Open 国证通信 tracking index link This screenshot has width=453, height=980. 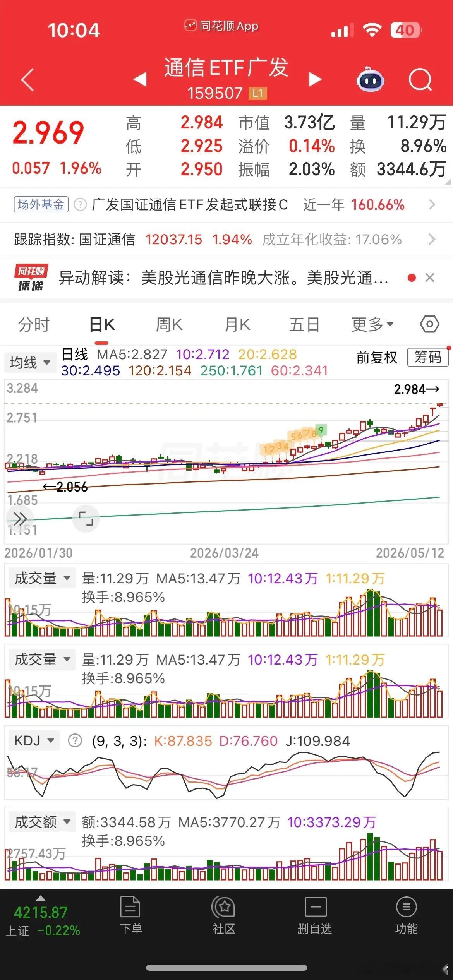(107, 239)
